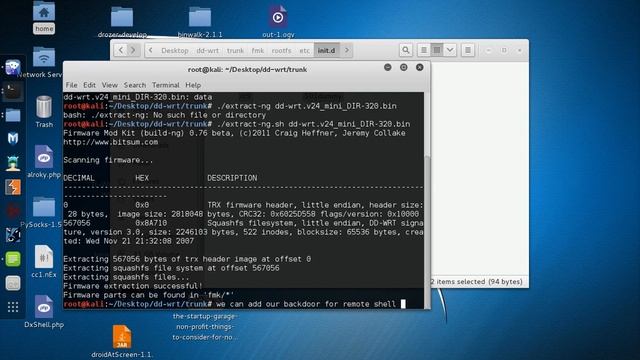This screenshot has width=640, height=360.
Task: Click 'Firmware extraction successful!' line
Action: [x=133, y=286]
